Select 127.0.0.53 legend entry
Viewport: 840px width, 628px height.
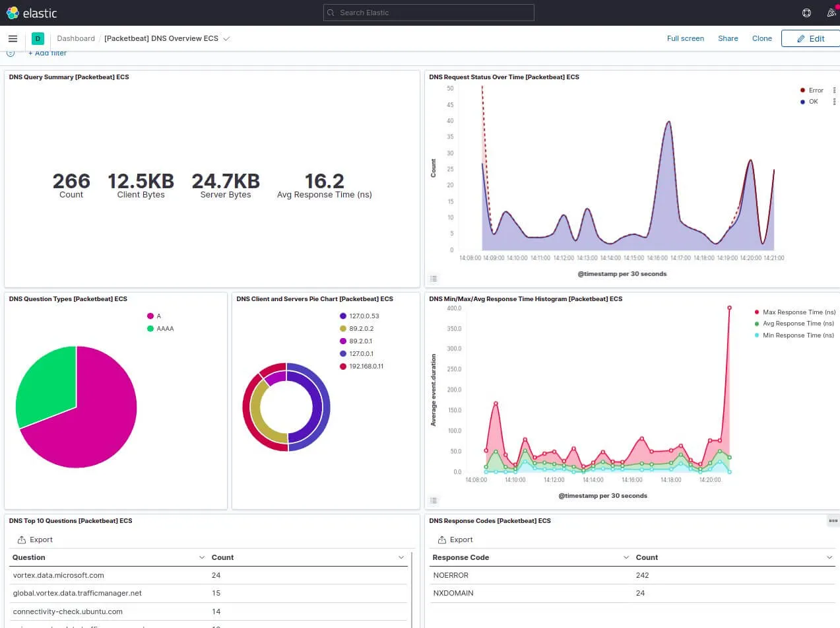(360, 316)
